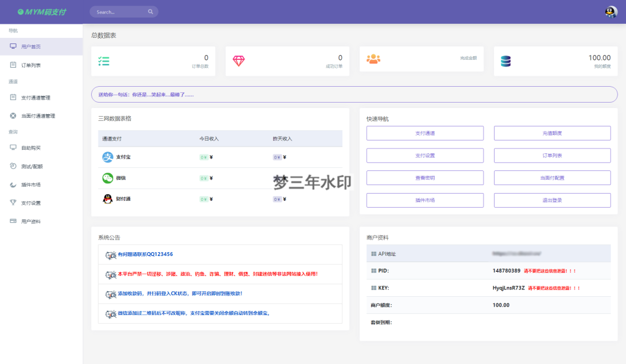Click the 今日收入 column header
626x364 pixels.
[209, 139]
